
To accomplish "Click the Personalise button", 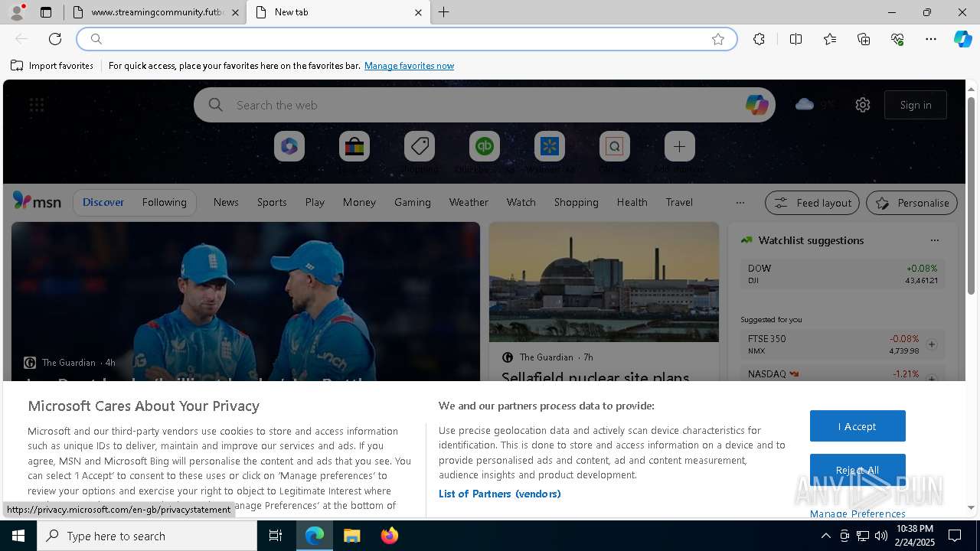I will click(x=912, y=203).
